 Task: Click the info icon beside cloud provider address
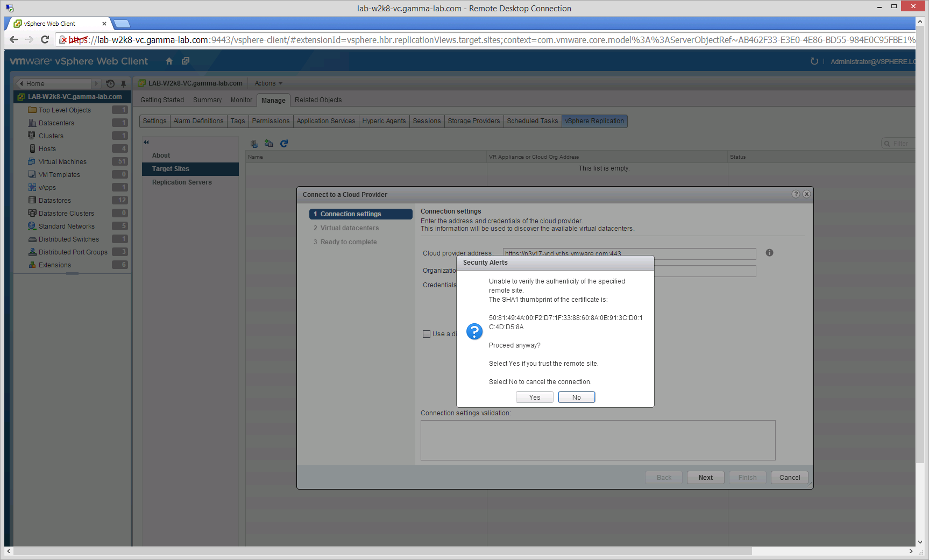[769, 253]
